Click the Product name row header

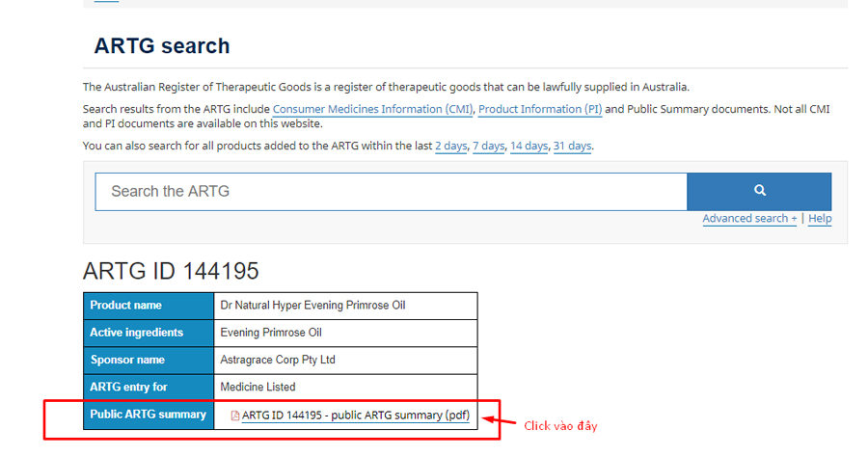point(149,306)
